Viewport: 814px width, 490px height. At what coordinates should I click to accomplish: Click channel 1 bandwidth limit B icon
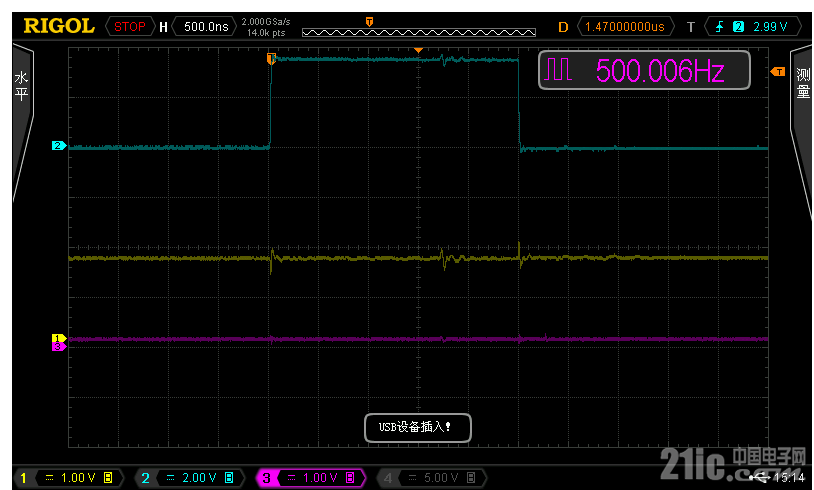pos(108,478)
